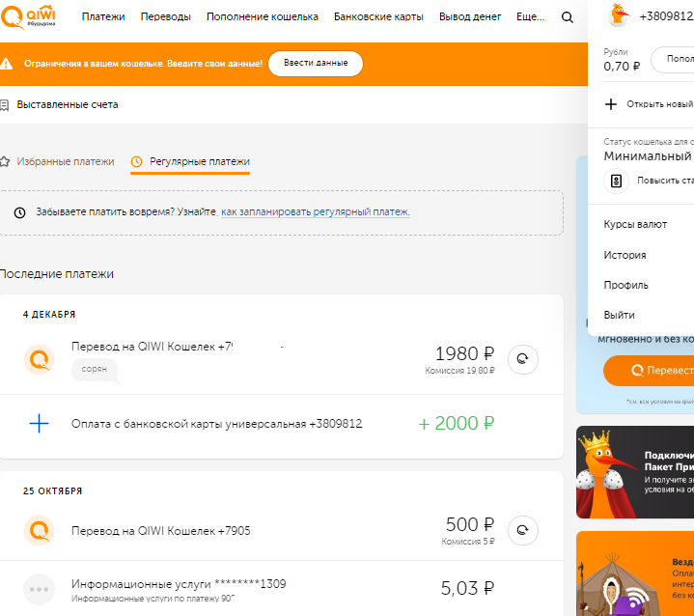Click QIWI icon of the 500 ₽ transfer
Image resolution: width=694 pixels, height=616 pixels.
pos(39,530)
